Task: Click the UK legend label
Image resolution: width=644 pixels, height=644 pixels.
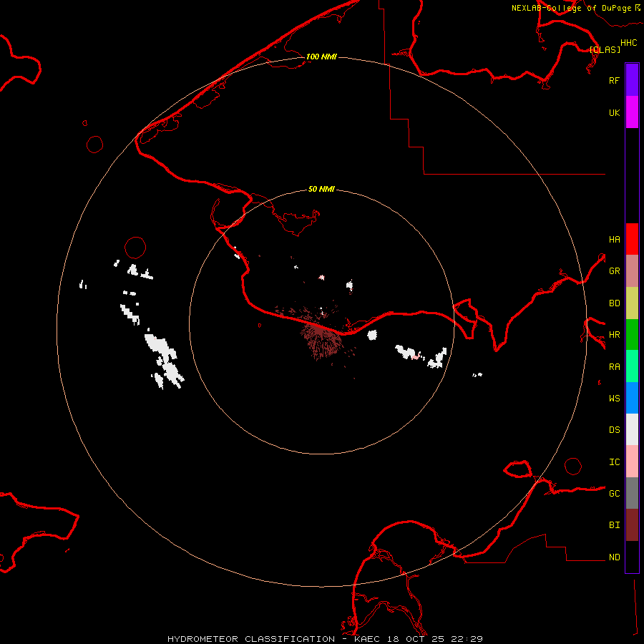Action: (614, 112)
